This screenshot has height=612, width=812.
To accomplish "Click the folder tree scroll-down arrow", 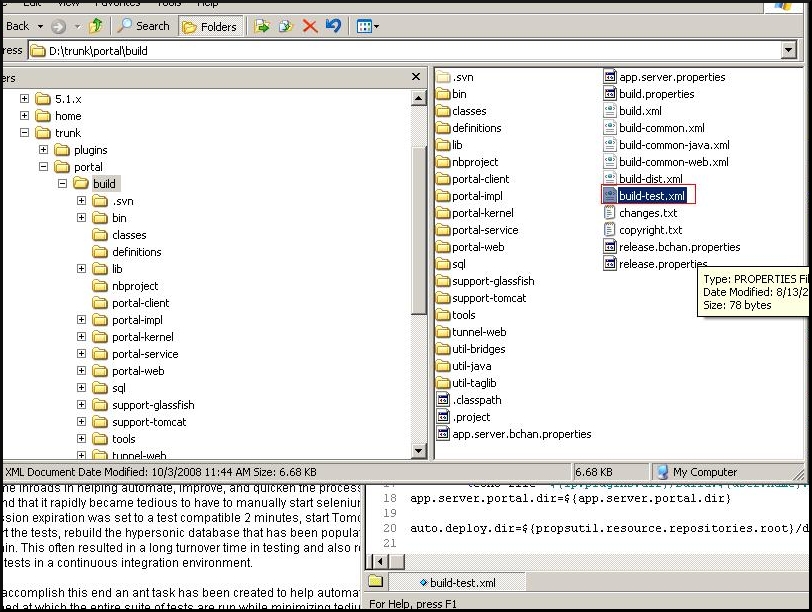I will [x=418, y=452].
